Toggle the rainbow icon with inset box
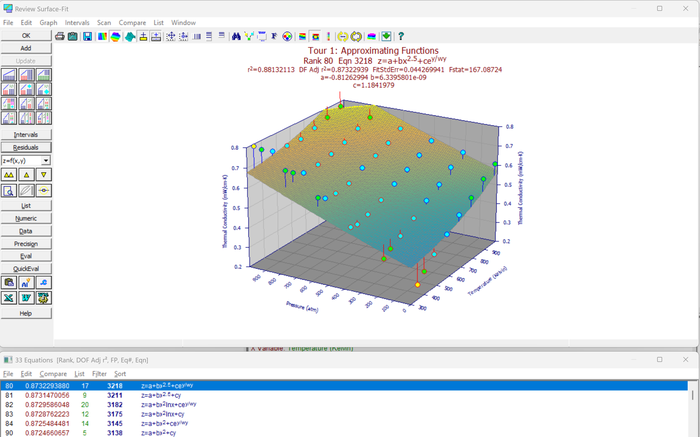The image size is (700, 437). [x=315, y=37]
